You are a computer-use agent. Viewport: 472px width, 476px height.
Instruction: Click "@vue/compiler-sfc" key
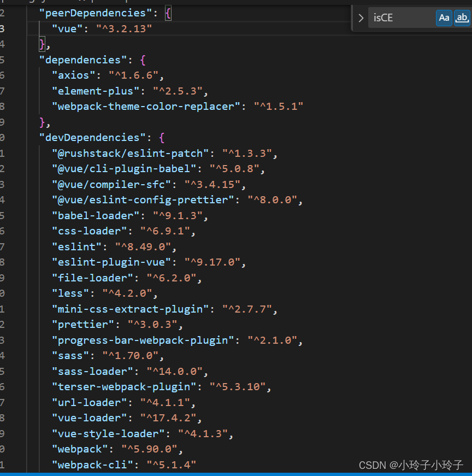click(111, 185)
